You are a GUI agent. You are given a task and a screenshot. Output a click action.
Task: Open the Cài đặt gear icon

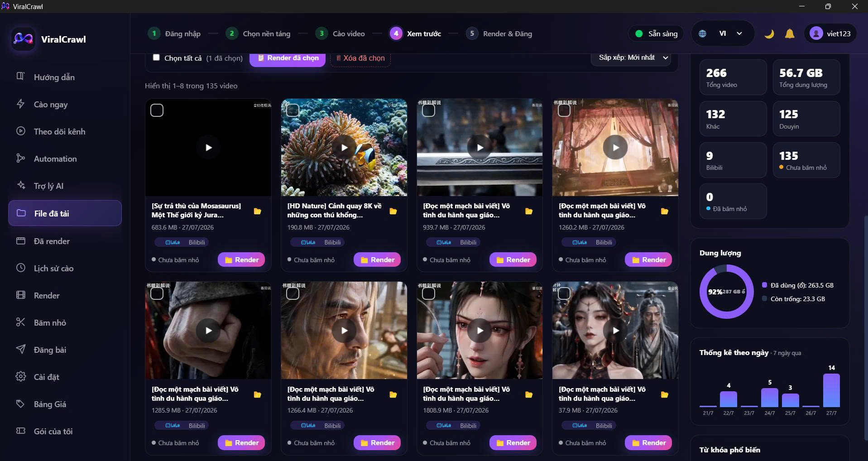point(20,376)
